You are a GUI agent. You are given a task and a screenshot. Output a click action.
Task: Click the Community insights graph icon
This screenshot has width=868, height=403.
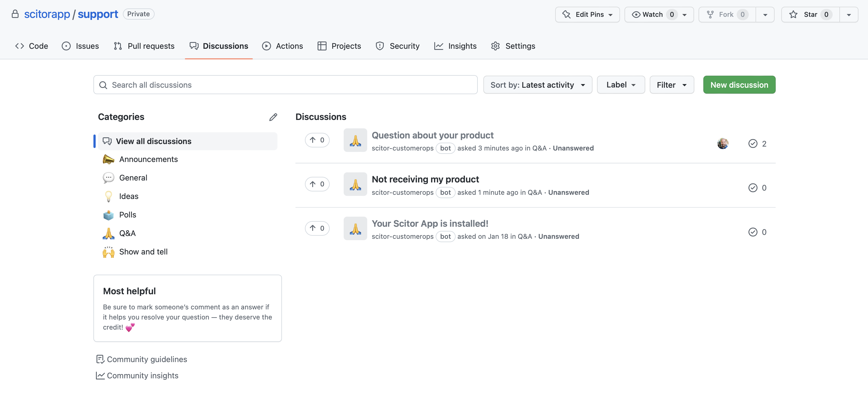[100, 375]
